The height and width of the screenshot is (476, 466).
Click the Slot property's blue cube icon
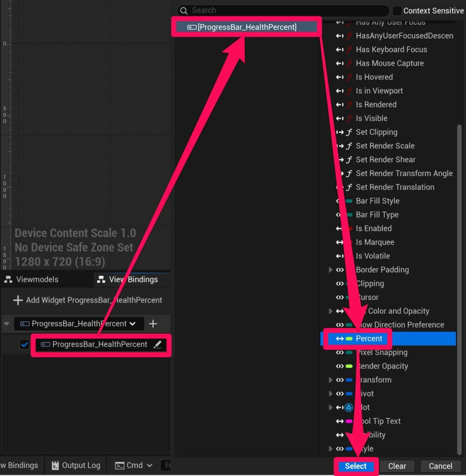tap(349, 407)
